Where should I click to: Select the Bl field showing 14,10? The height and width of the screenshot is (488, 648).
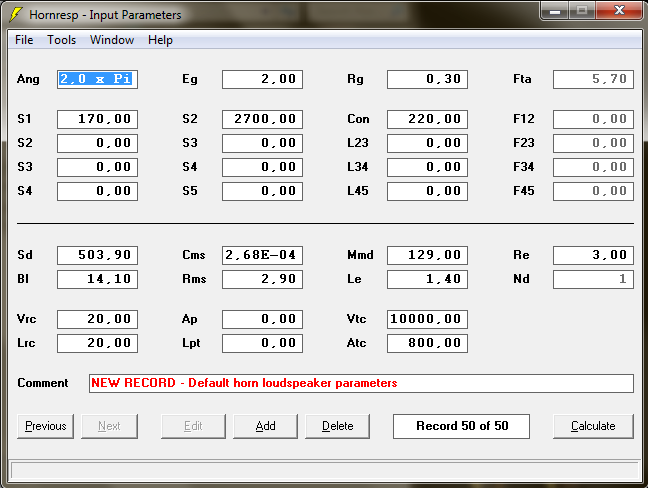click(97, 279)
